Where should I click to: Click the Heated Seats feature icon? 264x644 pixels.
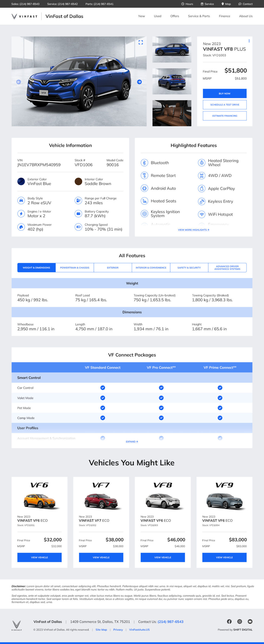[144, 201]
